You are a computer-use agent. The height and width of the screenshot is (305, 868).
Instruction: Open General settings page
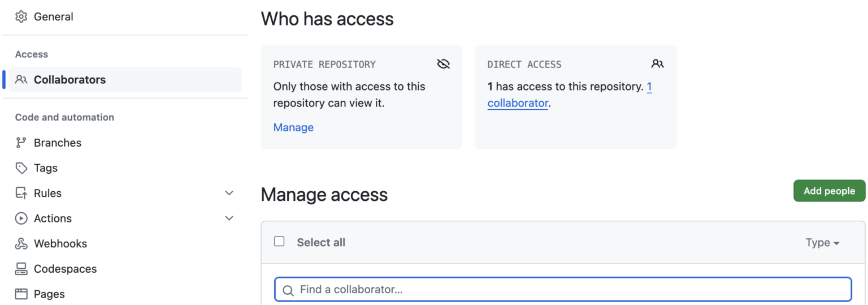pos(53,17)
